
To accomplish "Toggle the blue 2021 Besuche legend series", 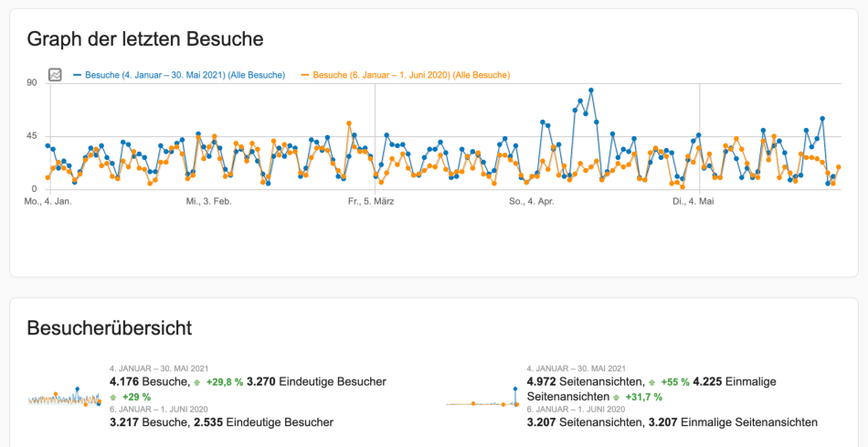I will pos(184,75).
